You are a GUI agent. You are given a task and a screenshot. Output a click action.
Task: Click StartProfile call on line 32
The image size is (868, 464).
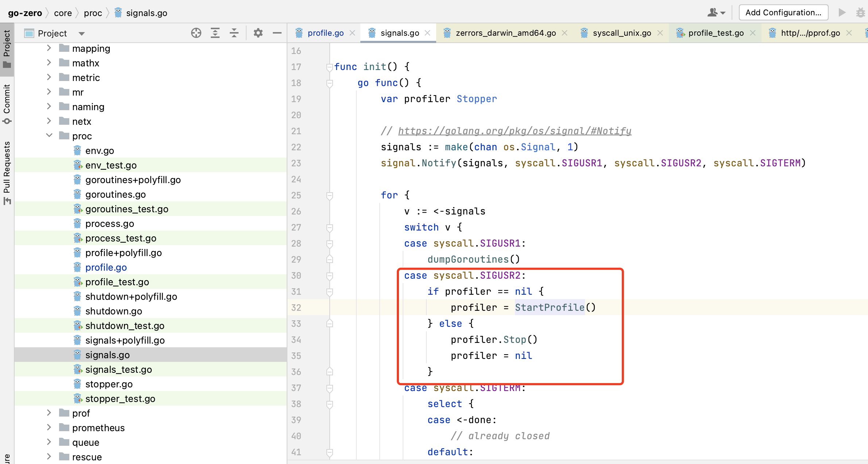pos(550,308)
